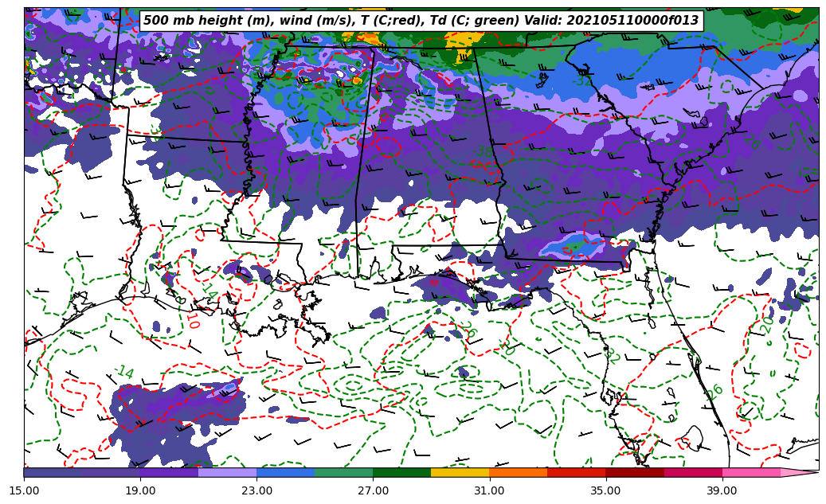Select the light lavender colorbar segment
The height and width of the screenshot is (504, 826).
(227, 472)
